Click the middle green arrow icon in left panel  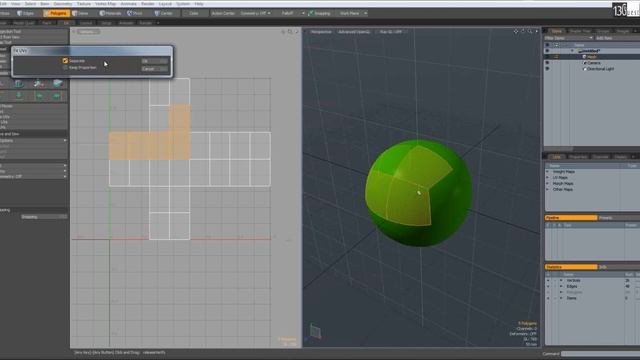pos(39,96)
